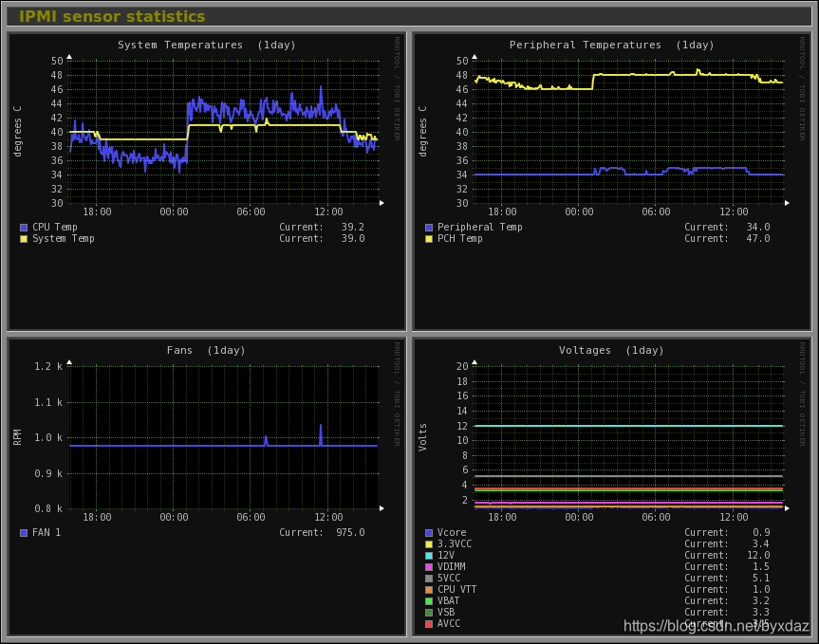The width and height of the screenshot is (819, 644).
Task: Click the Peripheral Temp current value 34.0
Action: 758,227
